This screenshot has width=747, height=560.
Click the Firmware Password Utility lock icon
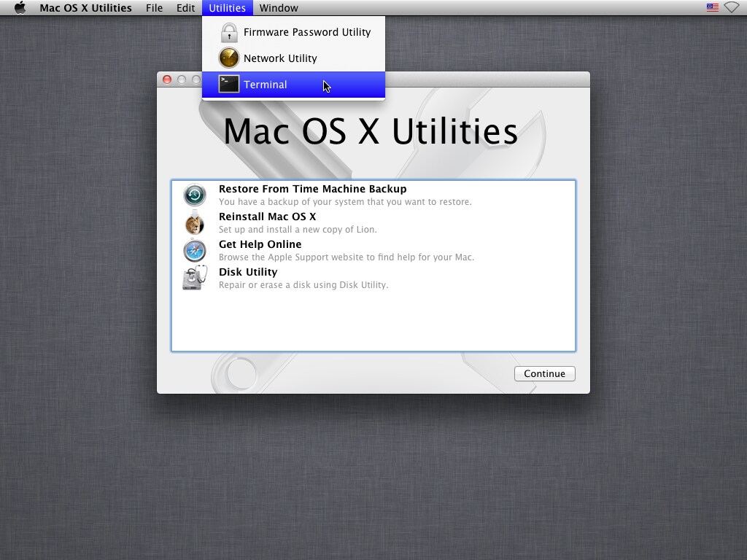pyautogui.click(x=228, y=32)
